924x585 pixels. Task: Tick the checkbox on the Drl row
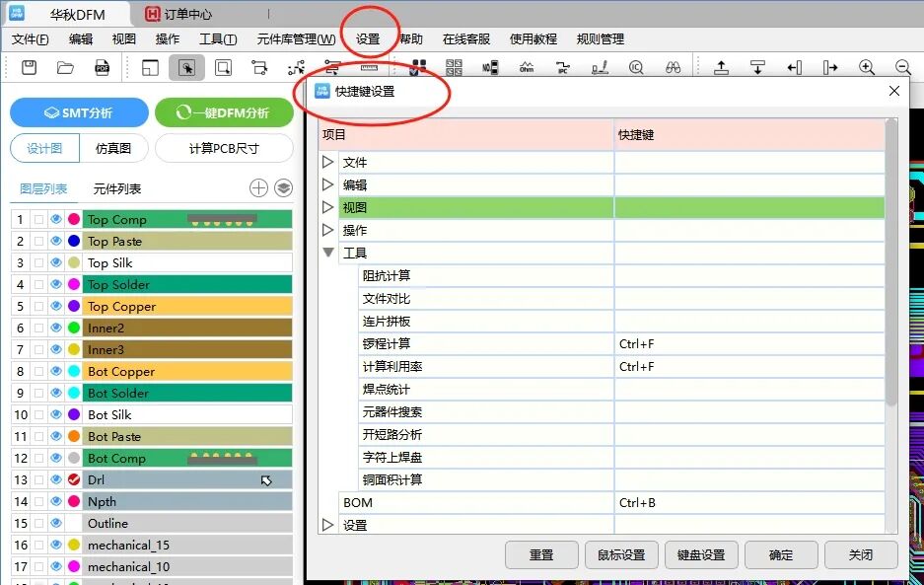38,480
